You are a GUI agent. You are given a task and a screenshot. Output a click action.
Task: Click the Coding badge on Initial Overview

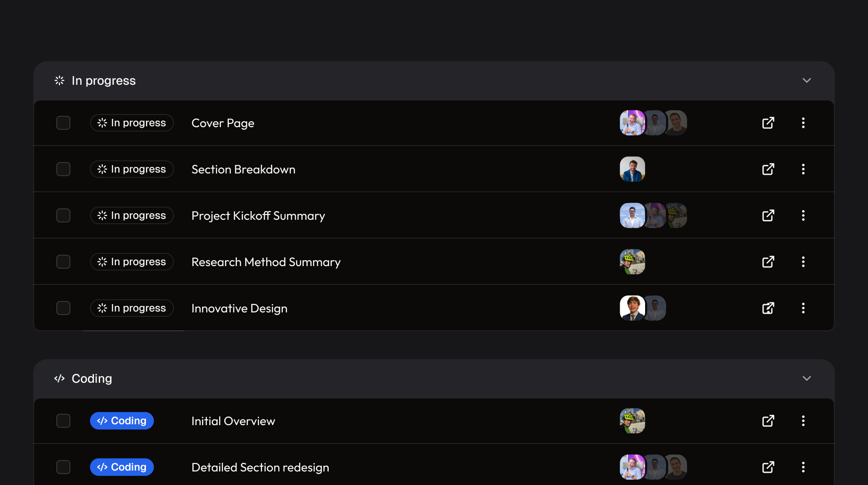click(122, 421)
